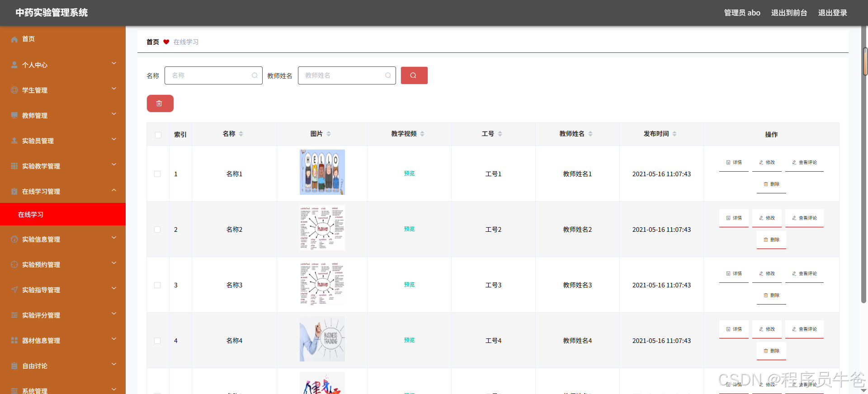Click the grid icon beside 实验教学管理
Screen dimensions: 868x394
(14, 166)
